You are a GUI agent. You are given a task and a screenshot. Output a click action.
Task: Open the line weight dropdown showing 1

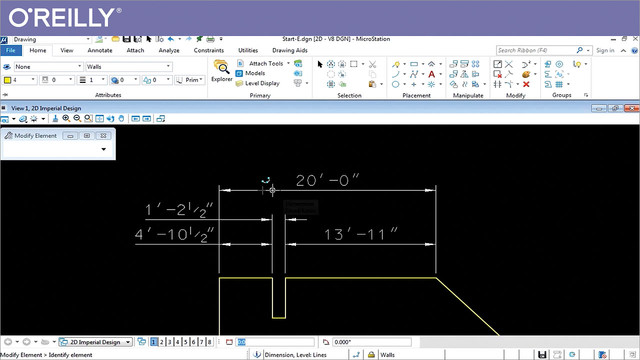[x=92, y=80]
